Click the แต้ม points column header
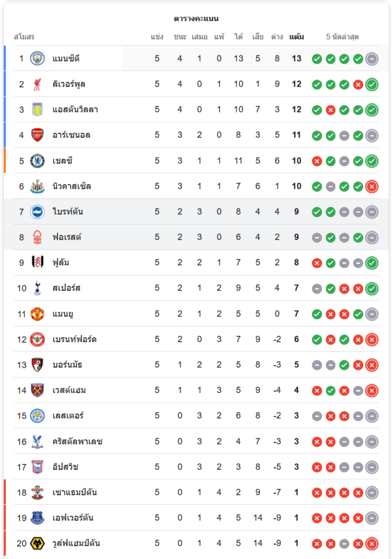 297,37
